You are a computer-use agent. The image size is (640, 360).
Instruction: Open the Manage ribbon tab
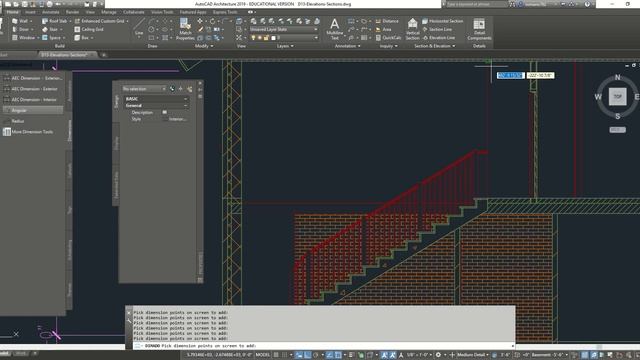[109, 12]
